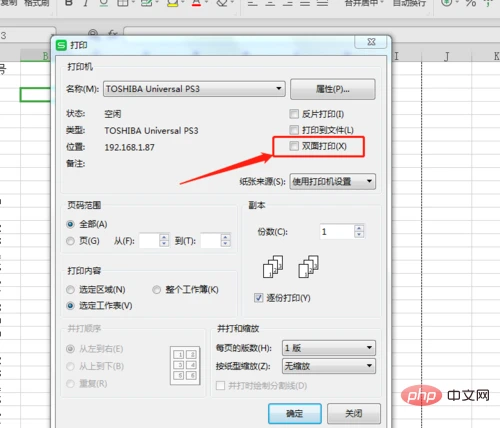Enable 双面打印(X) duplex printing checkbox
The width and height of the screenshot is (500, 428).
coord(294,146)
